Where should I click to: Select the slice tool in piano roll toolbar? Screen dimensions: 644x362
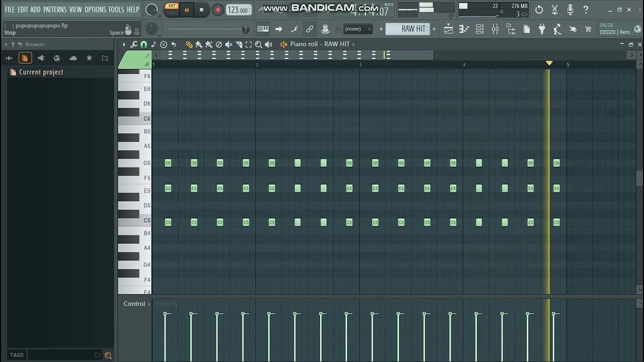tap(238, 44)
